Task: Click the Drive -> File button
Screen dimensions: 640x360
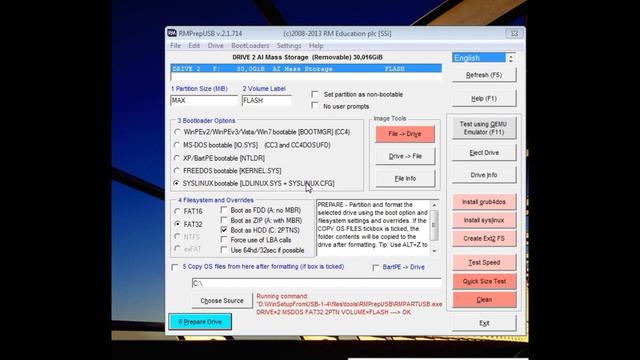Action: point(405,156)
